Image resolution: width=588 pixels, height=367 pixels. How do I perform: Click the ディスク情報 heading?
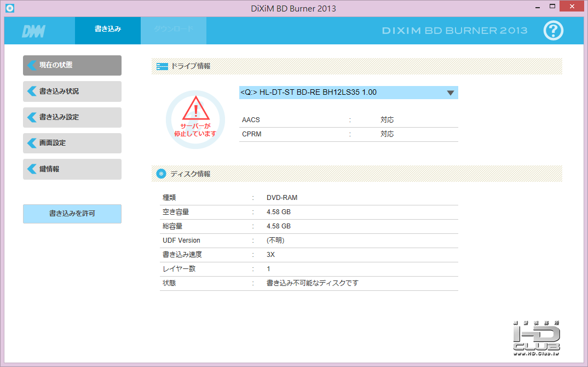click(191, 174)
